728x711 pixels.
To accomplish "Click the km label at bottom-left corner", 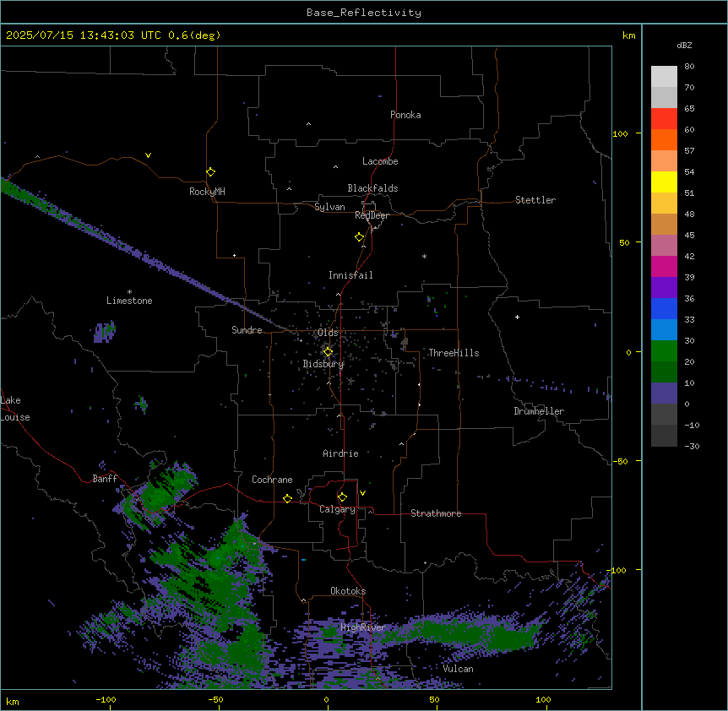I will pos(13,701).
